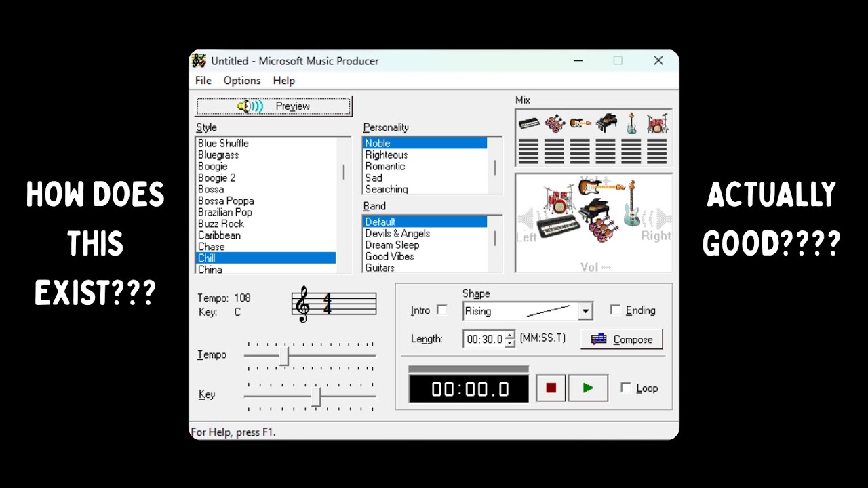Screen dimensions: 868x488
Task: Choose Bossa Poppa in the Style list
Action: (x=266, y=201)
